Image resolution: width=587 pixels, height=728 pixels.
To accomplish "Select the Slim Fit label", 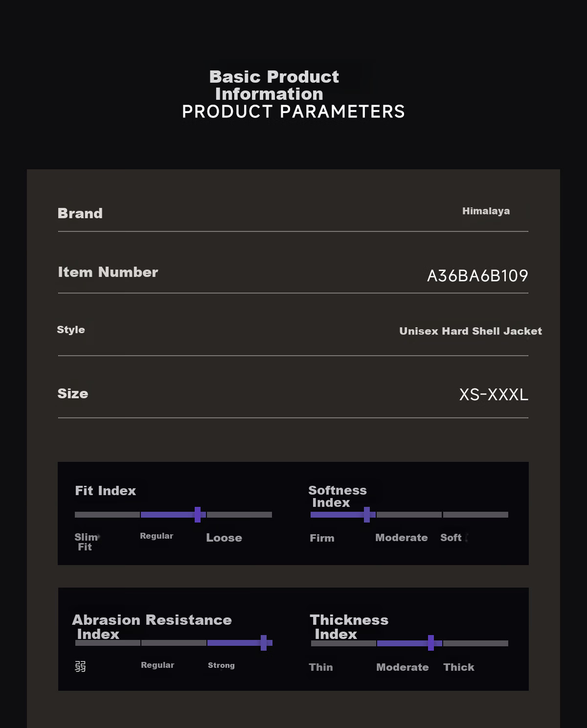I will click(86, 542).
